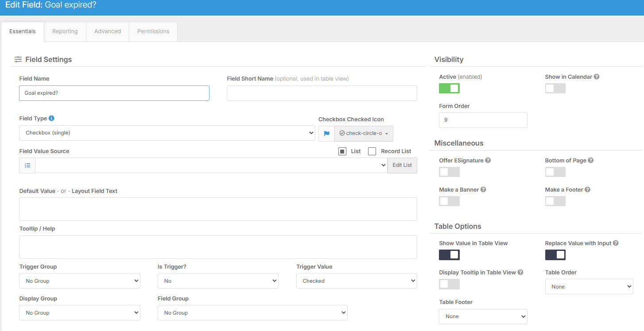Enable the Show in Calendar toggle
The image size is (644, 331).
click(555, 88)
